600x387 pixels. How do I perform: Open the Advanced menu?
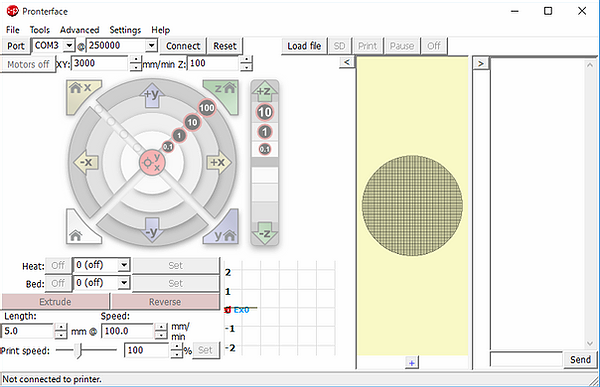80,30
